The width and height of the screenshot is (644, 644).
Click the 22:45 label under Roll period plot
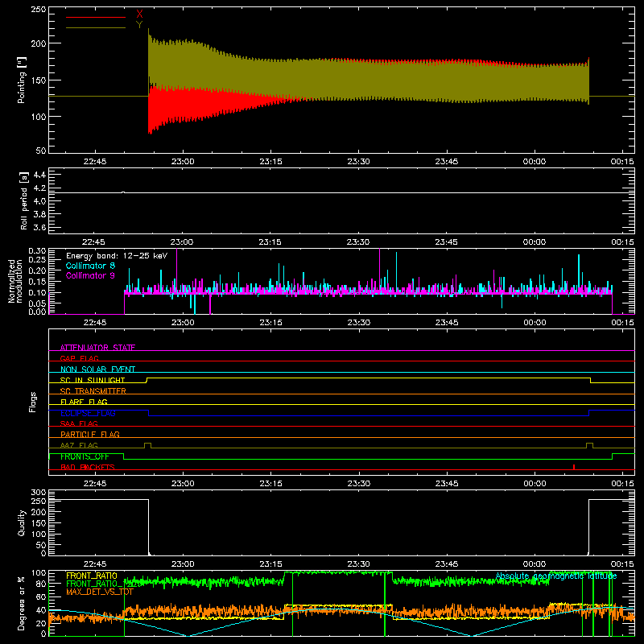(94, 242)
